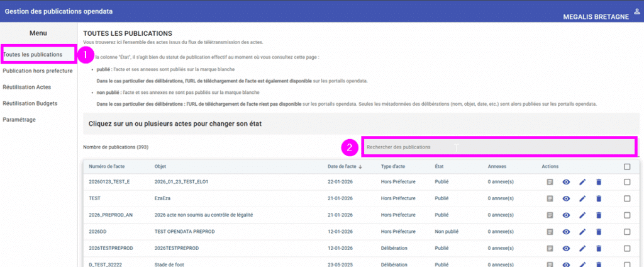Select Toutes les publications in sidebar
The height and width of the screenshot is (267, 644).
(33, 54)
